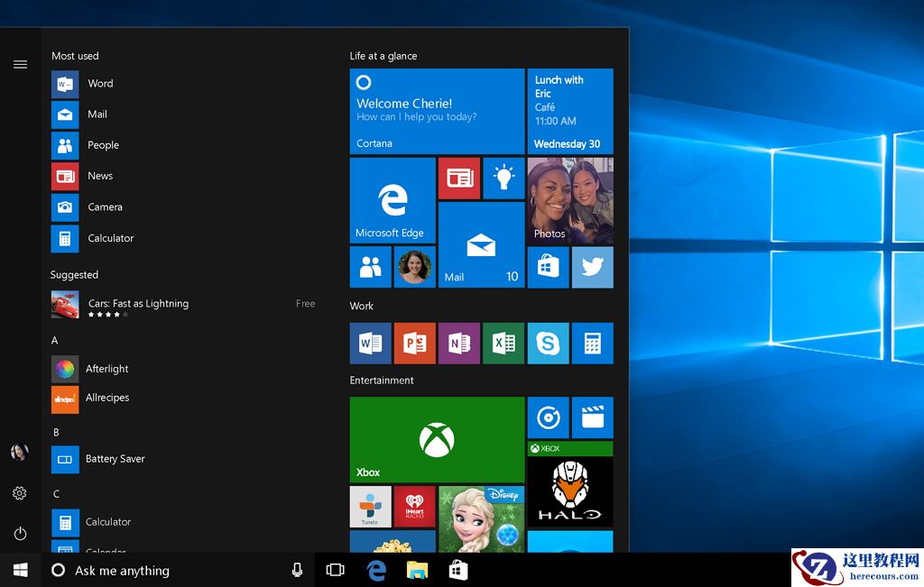
Task: Launch the Xbox tile under Entertainment
Action: [x=436, y=439]
